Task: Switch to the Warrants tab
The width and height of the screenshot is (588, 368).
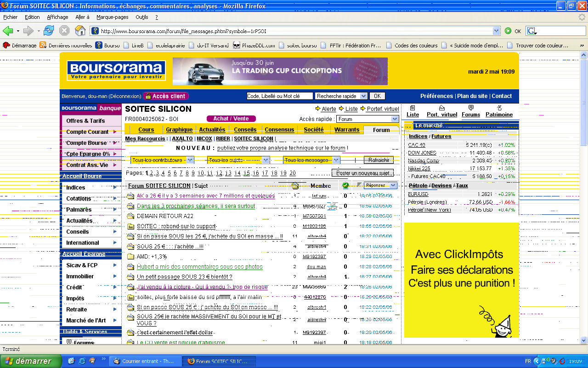Action: (347, 130)
